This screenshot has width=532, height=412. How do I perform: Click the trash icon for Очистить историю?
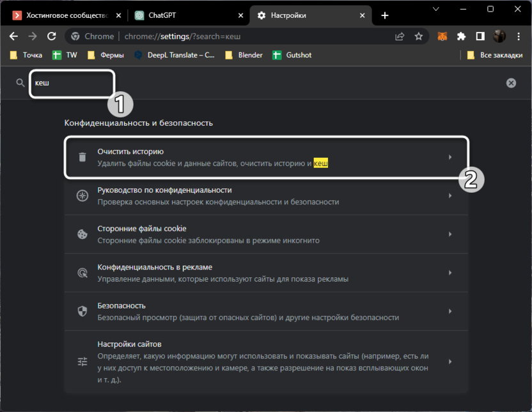82,157
